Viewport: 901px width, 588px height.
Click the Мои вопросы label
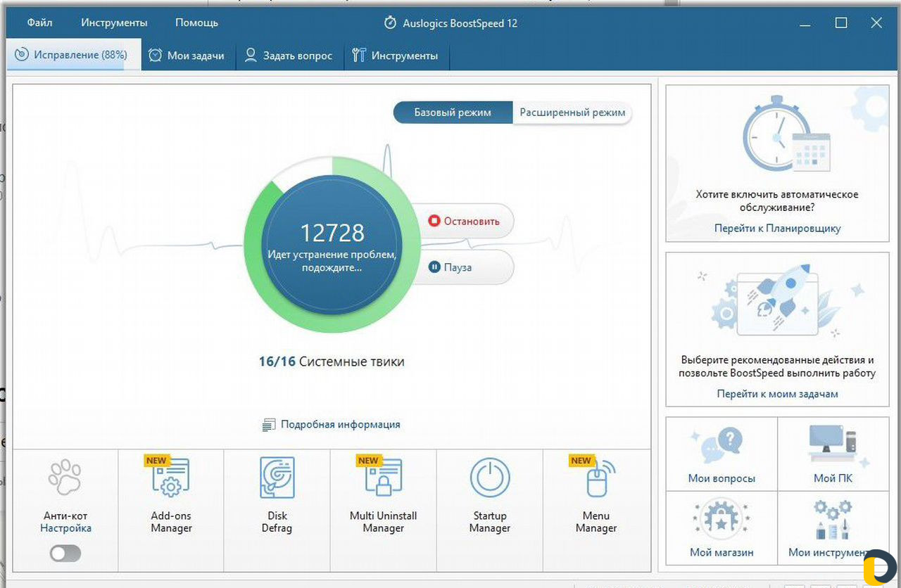[x=722, y=478]
